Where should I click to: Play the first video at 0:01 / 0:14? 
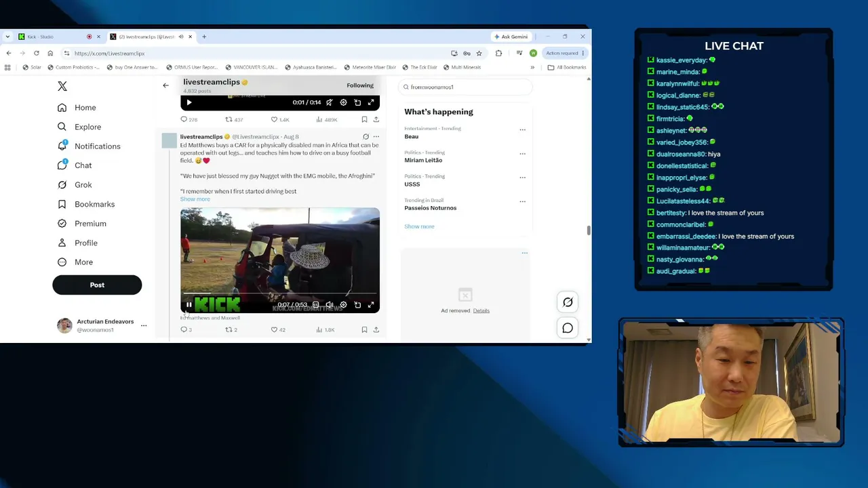(189, 103)
